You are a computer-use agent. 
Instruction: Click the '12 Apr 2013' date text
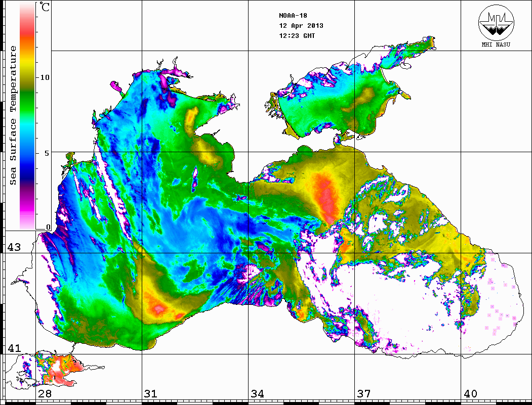[x=301, y=25]
